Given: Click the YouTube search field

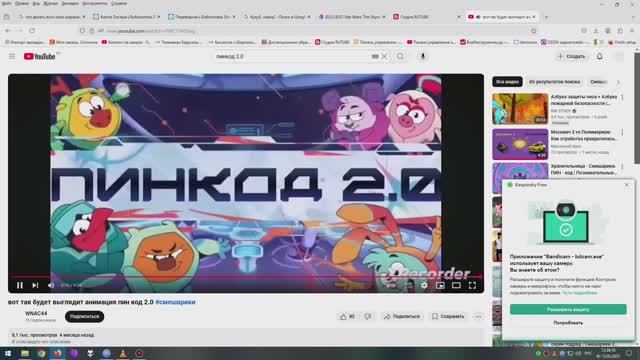Looking at the screenshot, I should click(x=292, y=56).
